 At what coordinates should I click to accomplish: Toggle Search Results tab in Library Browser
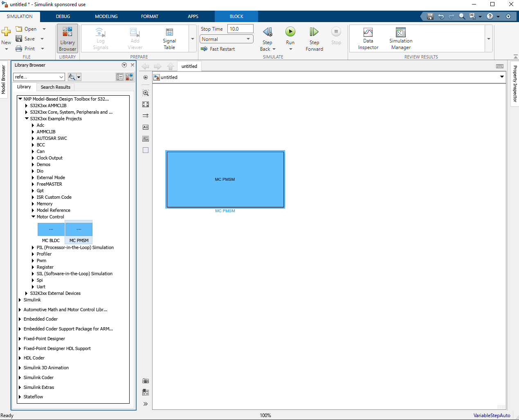point(55,87)
